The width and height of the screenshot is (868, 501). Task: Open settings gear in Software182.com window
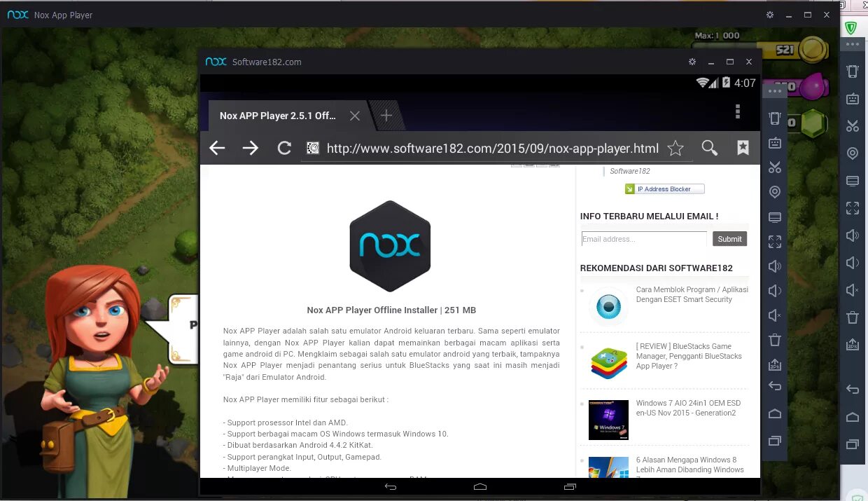[692, 62]
